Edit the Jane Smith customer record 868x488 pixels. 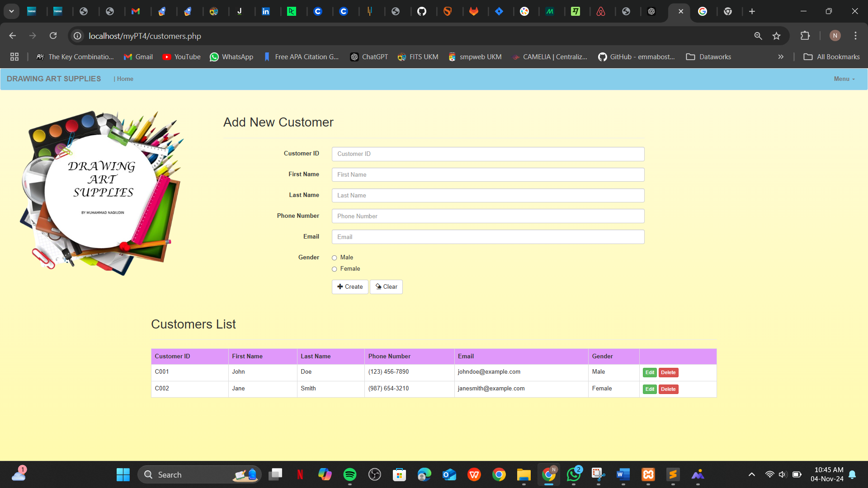[x=650, y=389]
